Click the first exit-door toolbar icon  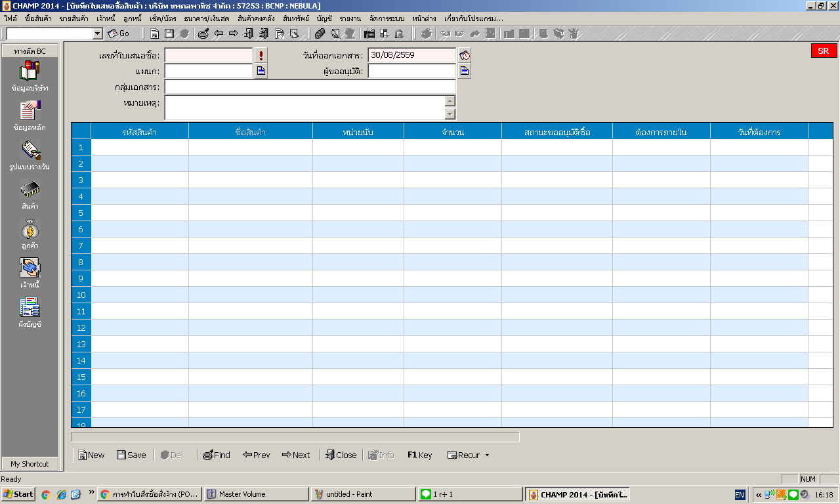tap(248, 33)
